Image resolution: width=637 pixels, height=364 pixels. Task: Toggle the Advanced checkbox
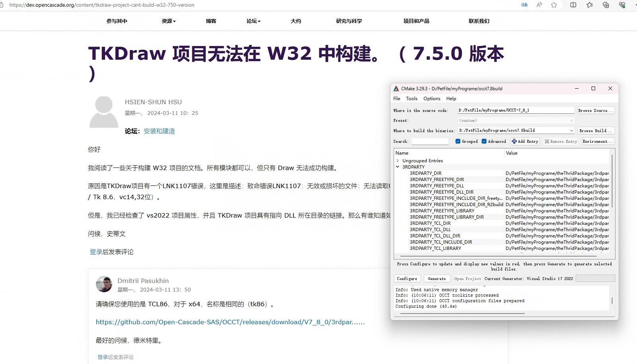484,141
